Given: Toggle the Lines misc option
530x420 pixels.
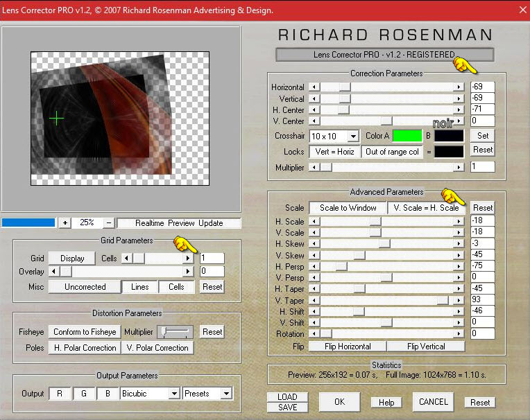Looking at the screenshot, I should pyautogui.click(x=139, y=287).
